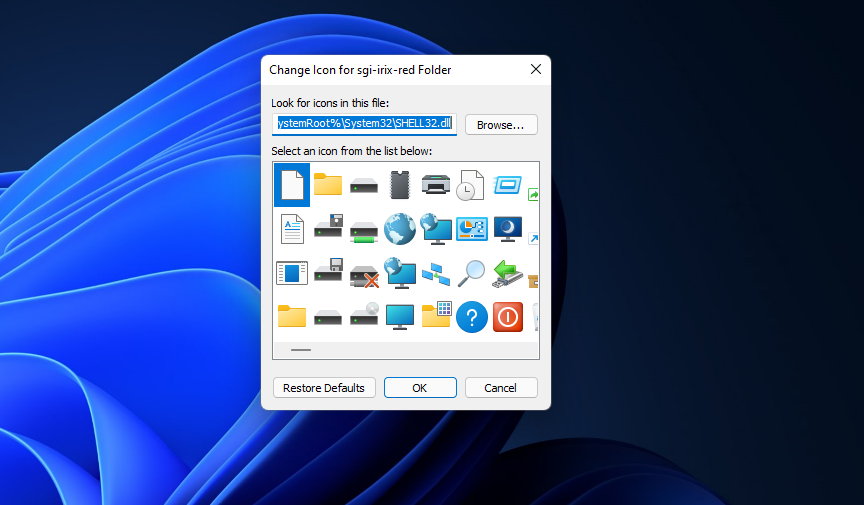Choose the magnifying glass icon
This screenshot has width=864, height=505.
[x=471, y=272]
